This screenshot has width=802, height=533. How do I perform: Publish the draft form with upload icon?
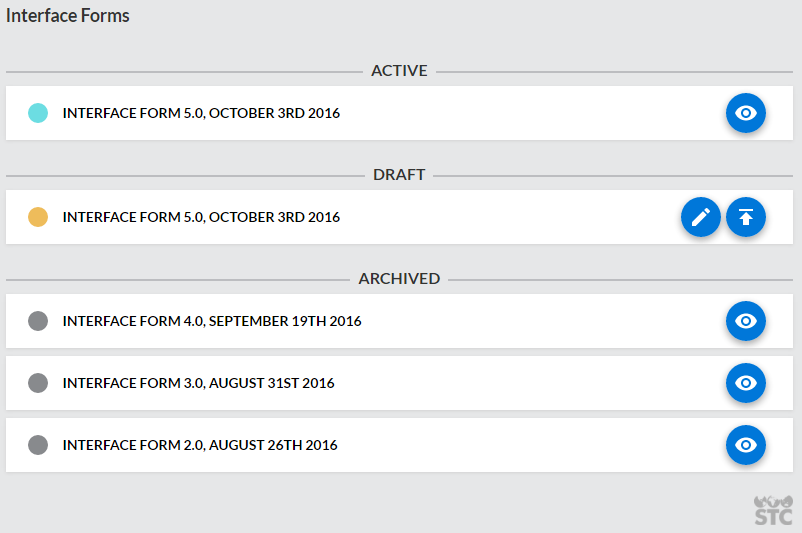click(745, 217)
